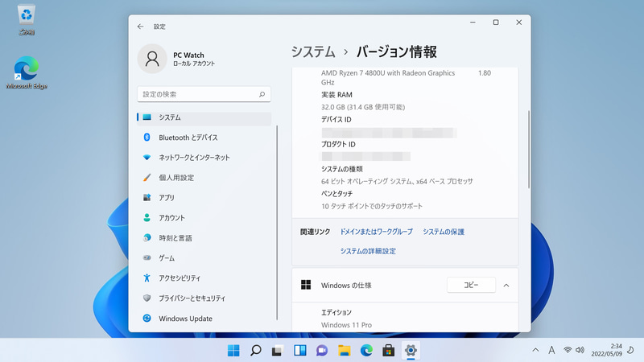The image size is (644, 362).
Task: Click the green account person icon
Action: tap(147, 217)
